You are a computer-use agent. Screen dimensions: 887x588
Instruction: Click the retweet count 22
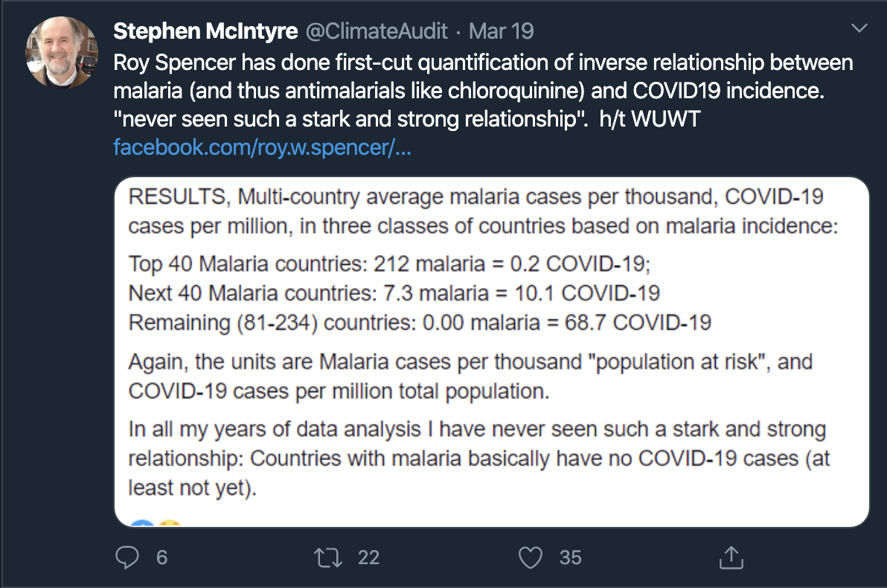point(368,557)
